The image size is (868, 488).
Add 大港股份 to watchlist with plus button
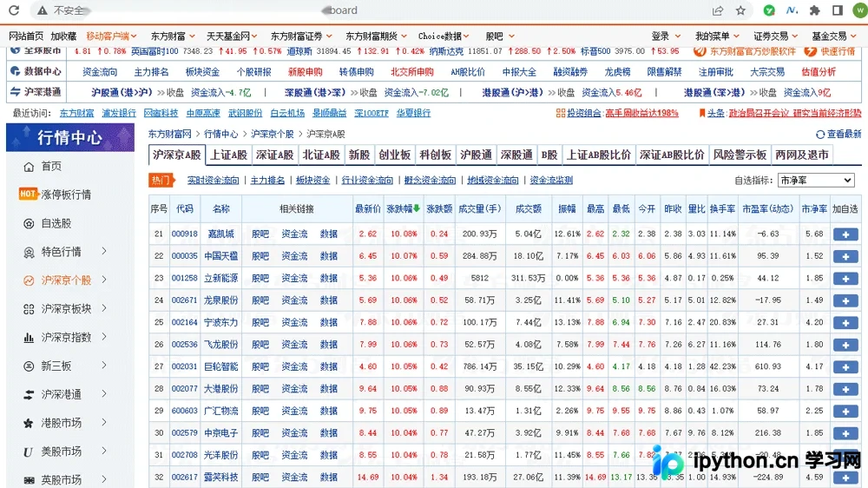845,389
